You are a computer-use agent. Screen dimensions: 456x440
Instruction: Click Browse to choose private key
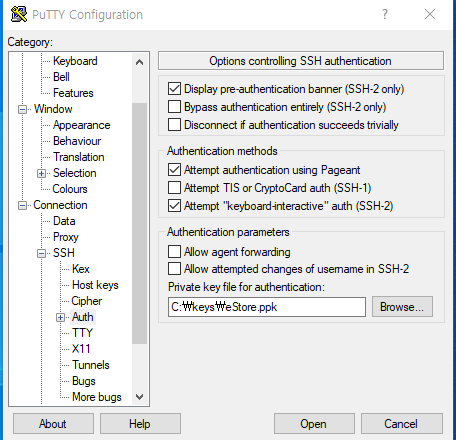tap(402, 307)
